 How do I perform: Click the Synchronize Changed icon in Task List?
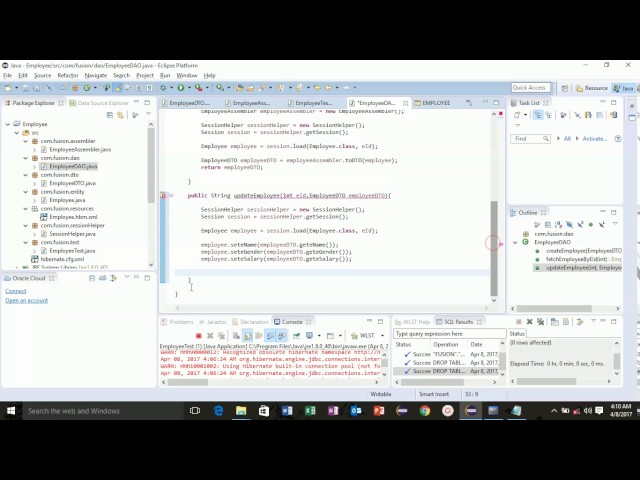click(614, 115)
